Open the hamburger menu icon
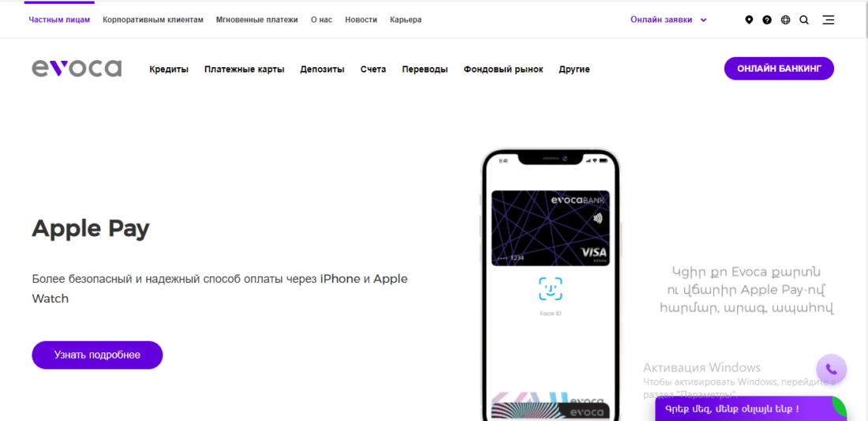The height and width of the screenshot is (421, 868). pos(828,20)
